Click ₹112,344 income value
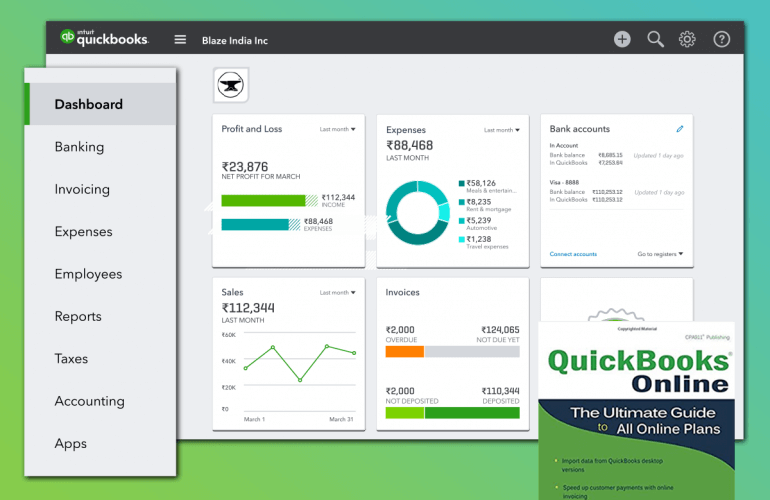Viewport: 770px width, 500px height. [338, 197]
